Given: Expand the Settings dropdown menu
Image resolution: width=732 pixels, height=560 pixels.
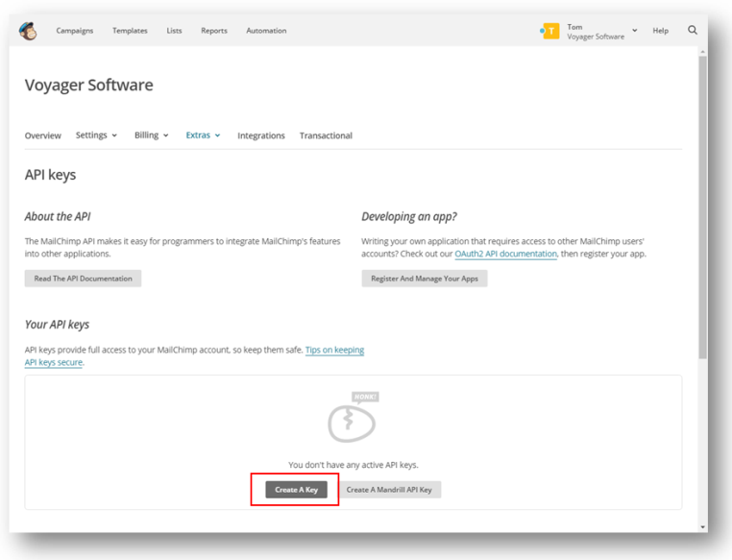Looking at the screenshot, I should point(96,135).
